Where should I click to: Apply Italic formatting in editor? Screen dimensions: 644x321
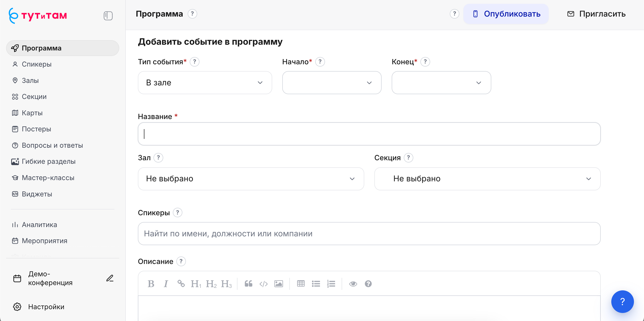[166, 284]
